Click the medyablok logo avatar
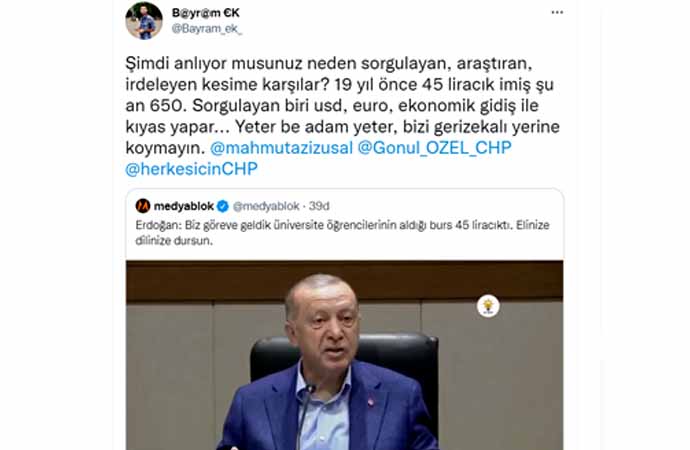The height and width of the screenshot is (450, 690). pos(143,206)
